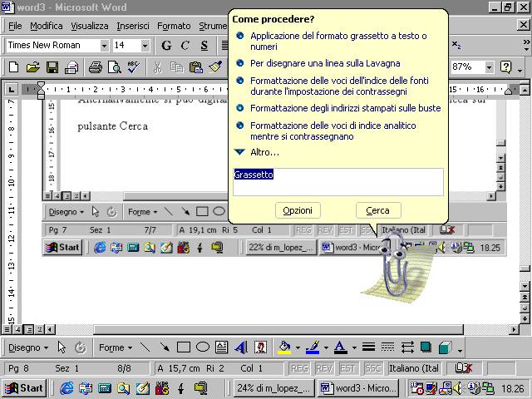The image size is (532, 399).
Task: Open the Modifica menu
Action: pos(47,26)
